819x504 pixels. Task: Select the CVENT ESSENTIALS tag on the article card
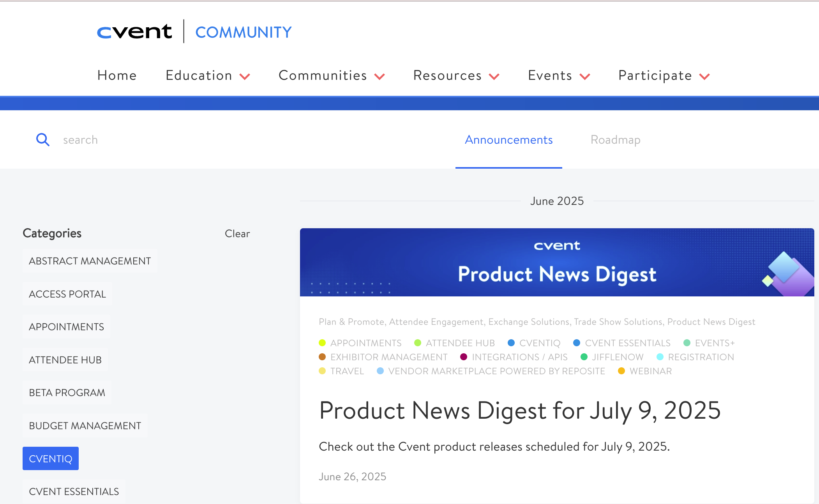(628, 343)
